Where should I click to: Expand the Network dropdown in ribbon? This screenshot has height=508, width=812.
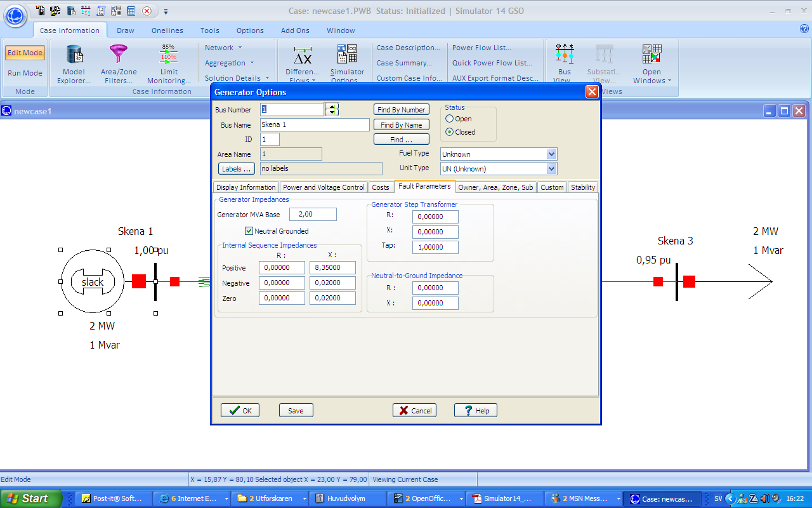(223, 48)
